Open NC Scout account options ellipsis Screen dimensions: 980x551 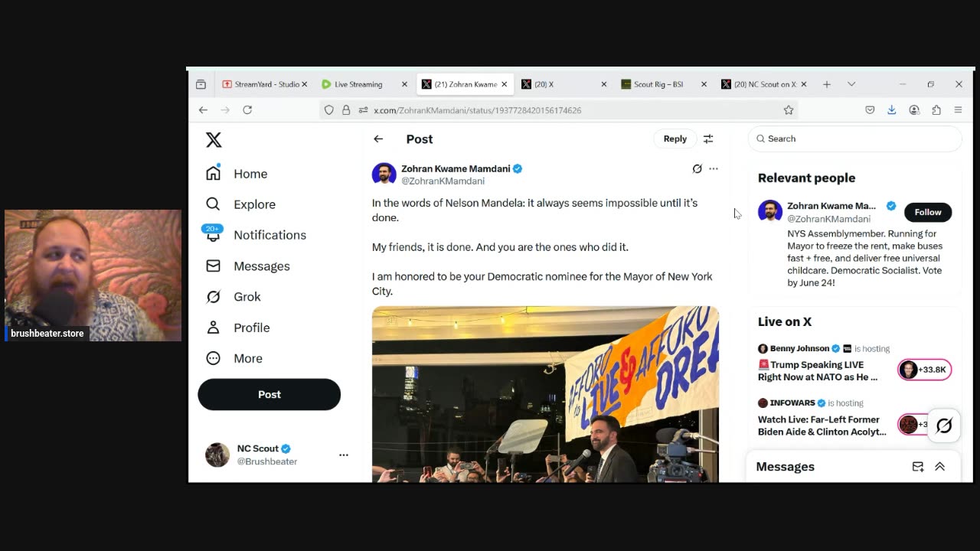[344, 455]
